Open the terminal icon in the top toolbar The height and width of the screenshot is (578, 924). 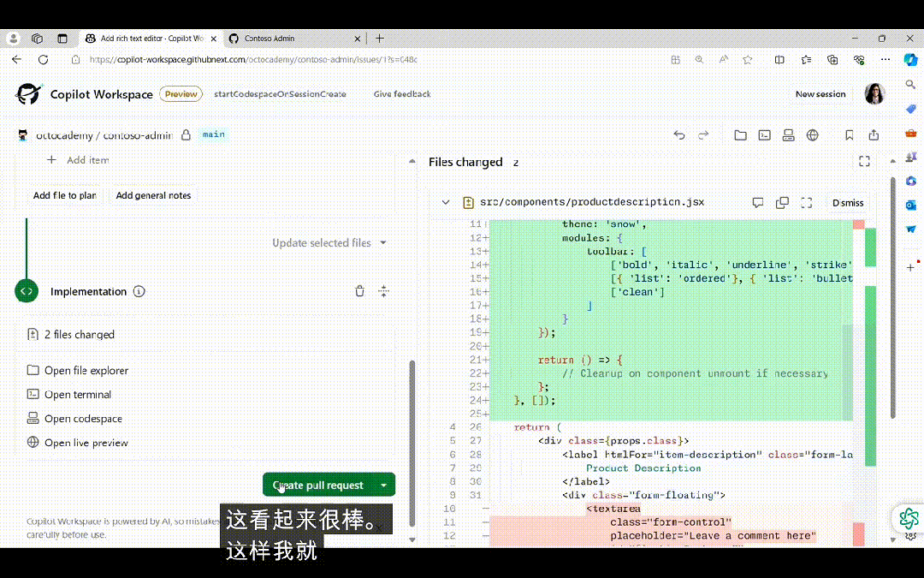point(765,135)
